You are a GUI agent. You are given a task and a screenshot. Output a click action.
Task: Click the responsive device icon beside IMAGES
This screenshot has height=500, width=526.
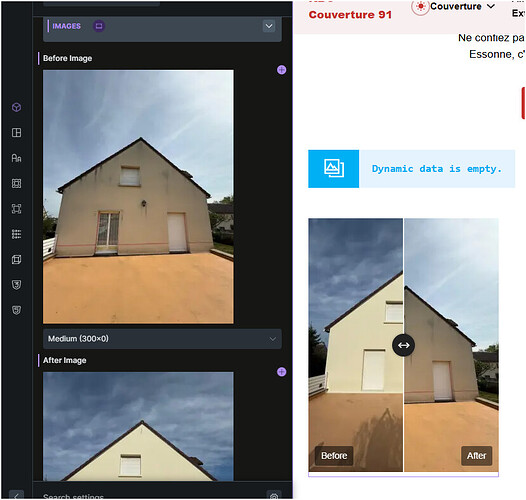[x=99, y=26]
